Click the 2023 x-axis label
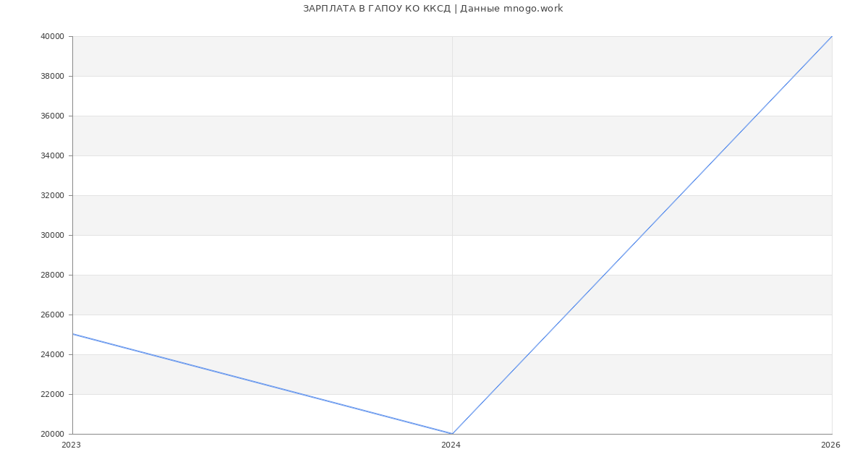The image size is (868, 470). (71, 445)
